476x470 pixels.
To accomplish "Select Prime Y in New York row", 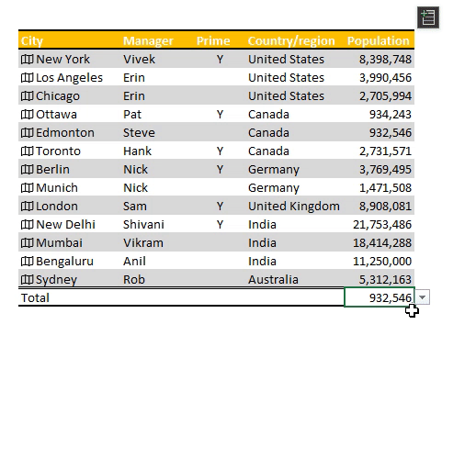I will pos(220,59).
